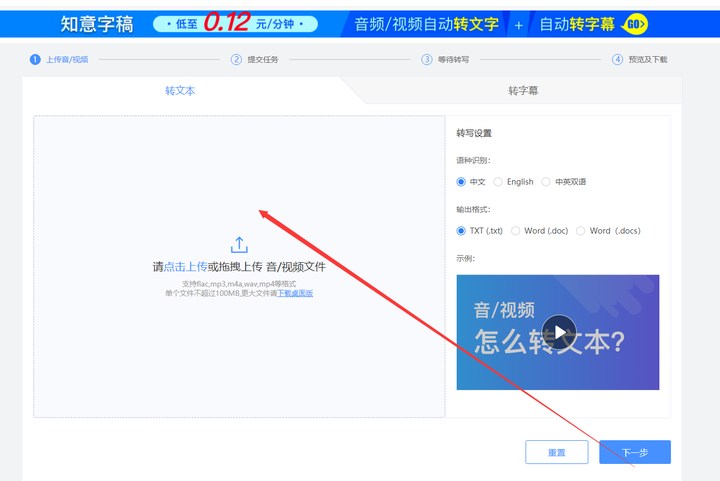Click the 下一步 button
The height and width of the screenshot is (481, 720).
pyautogui.click(x=635, y=452)
